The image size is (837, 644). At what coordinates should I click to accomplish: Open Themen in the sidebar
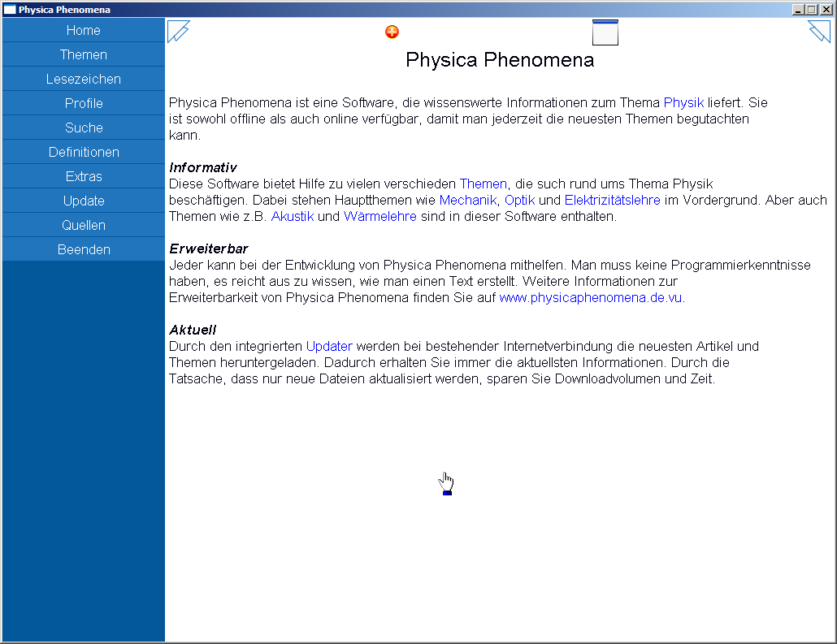[x=83, y=55]
